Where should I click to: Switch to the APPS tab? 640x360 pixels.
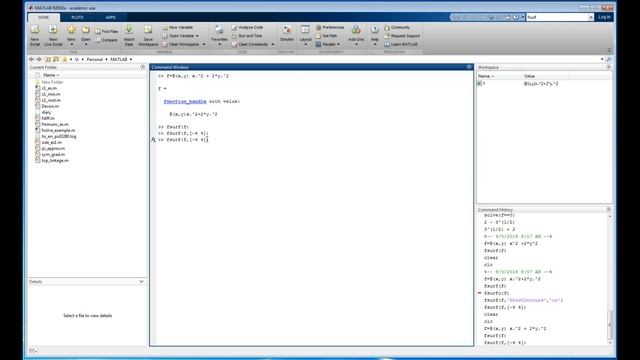pyautogui.click(x=111, y=18)
